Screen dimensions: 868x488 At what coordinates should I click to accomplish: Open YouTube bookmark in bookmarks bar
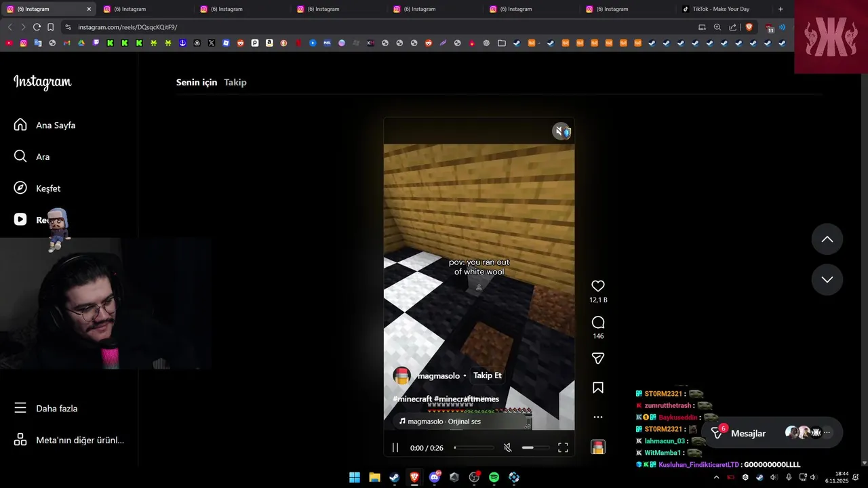9,43
